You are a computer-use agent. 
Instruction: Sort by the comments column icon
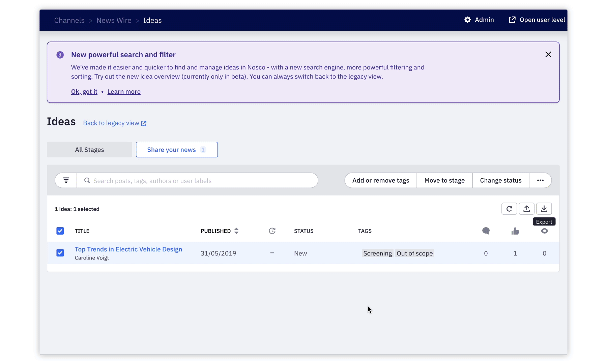click(486, 231)
